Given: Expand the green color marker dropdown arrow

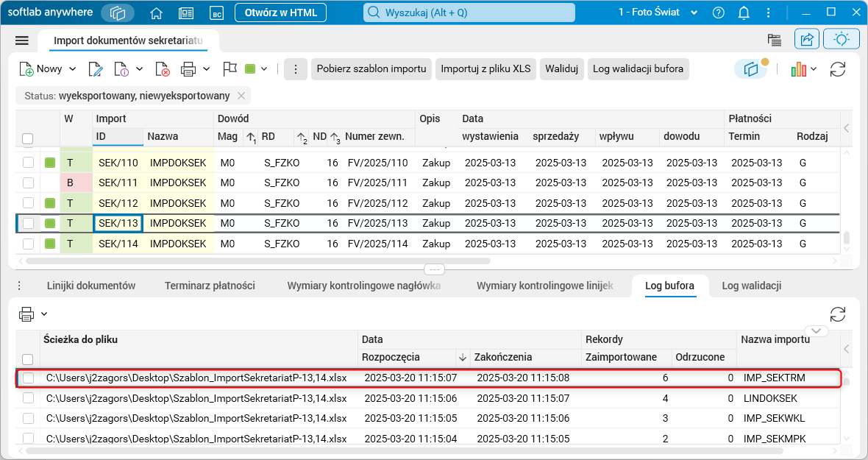Looking at the screenshot, I should 264,69.
